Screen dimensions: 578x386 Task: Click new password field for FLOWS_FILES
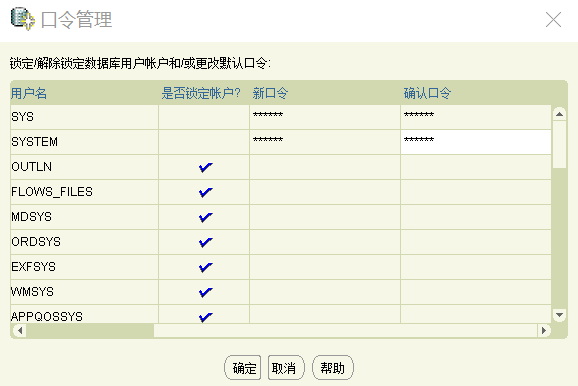click(x=325, y=192)
